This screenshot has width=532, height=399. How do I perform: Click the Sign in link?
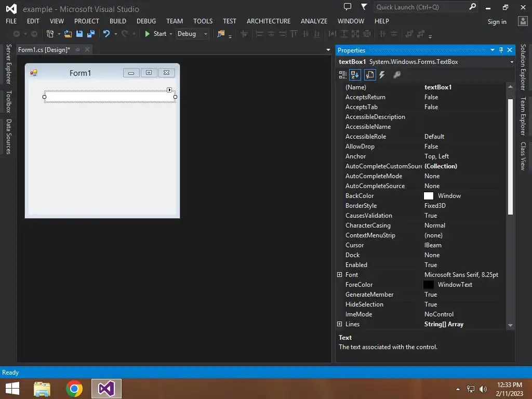[497, 22]
